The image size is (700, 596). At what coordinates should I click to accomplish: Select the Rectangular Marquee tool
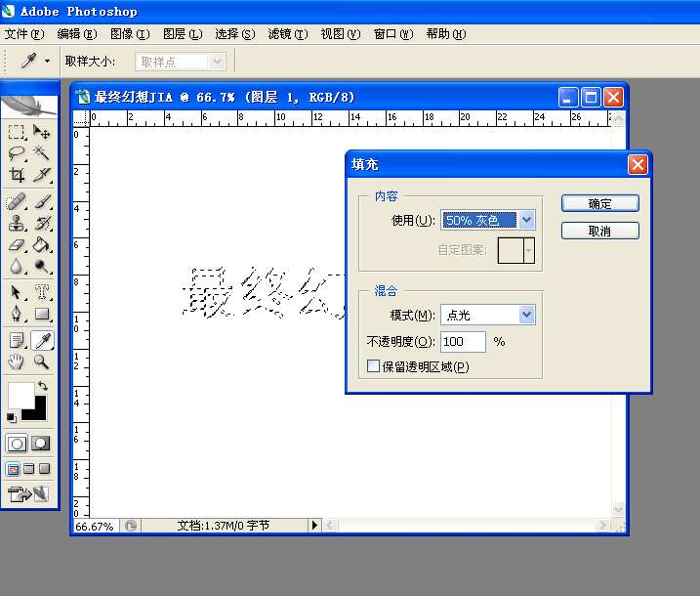coord(17,132)
